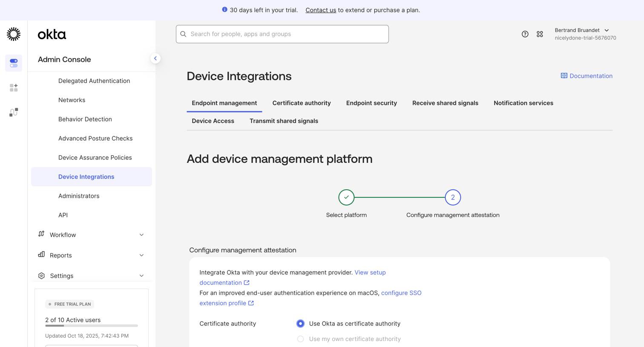Image resolution: width=644 pixels, height=347 pixels.
Task: Open the add-apps grid icon in left rail
Action: click(14, 88)
